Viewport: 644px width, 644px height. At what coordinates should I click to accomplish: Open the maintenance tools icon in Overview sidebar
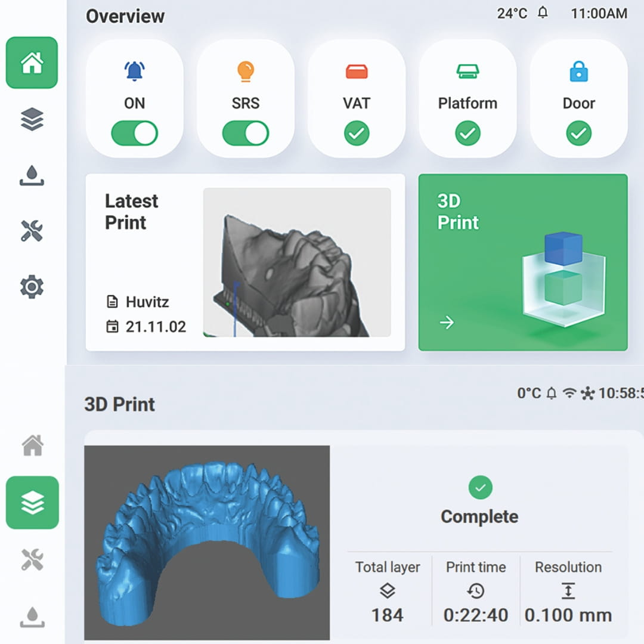tap(32, 231)
